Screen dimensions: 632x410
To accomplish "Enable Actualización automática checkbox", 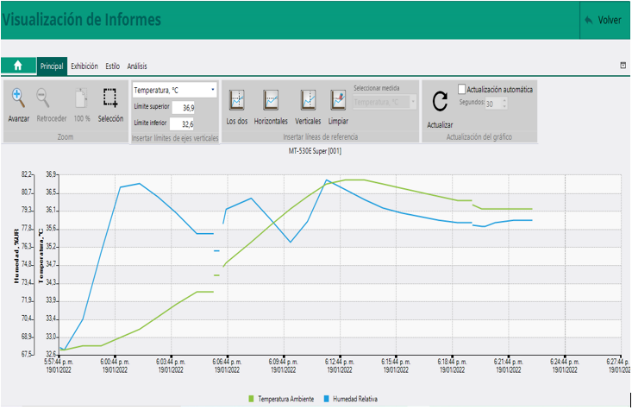I will (462, 89).
